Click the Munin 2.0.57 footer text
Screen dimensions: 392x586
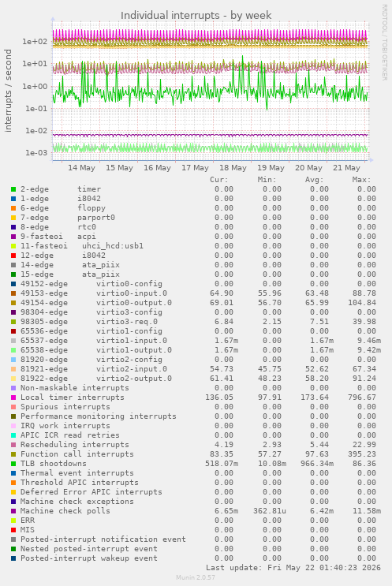pyautogui.click(x=196, y=577)
